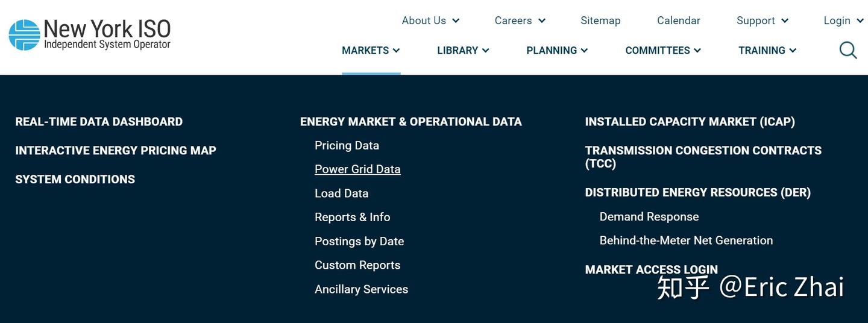This screenshot has height=323, width=868.
Task: Open the Training menu
Action: point(767,51)
